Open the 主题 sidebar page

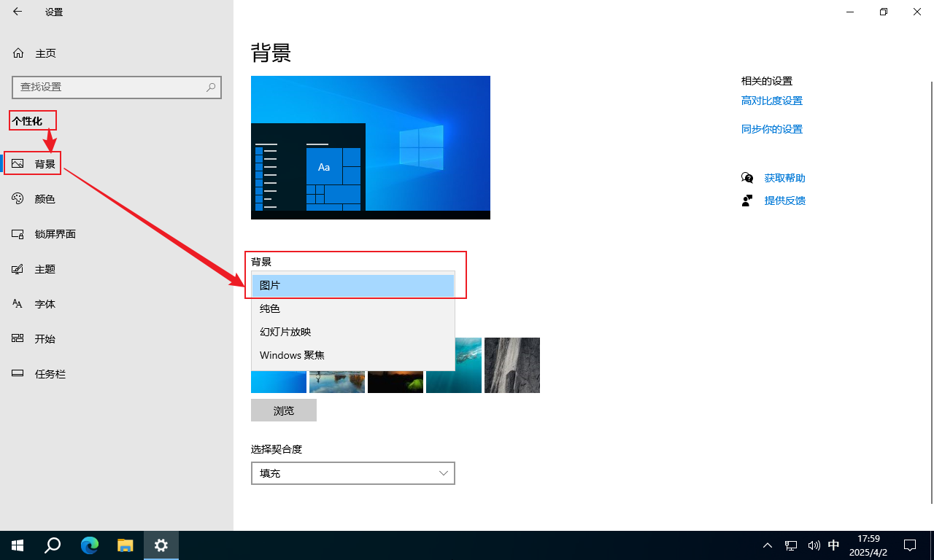(x=117, y=269)
